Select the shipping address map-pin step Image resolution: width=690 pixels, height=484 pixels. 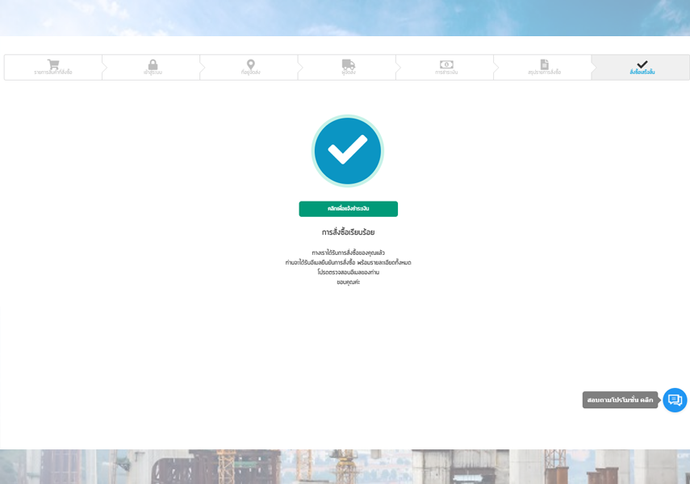coord(250,65)
